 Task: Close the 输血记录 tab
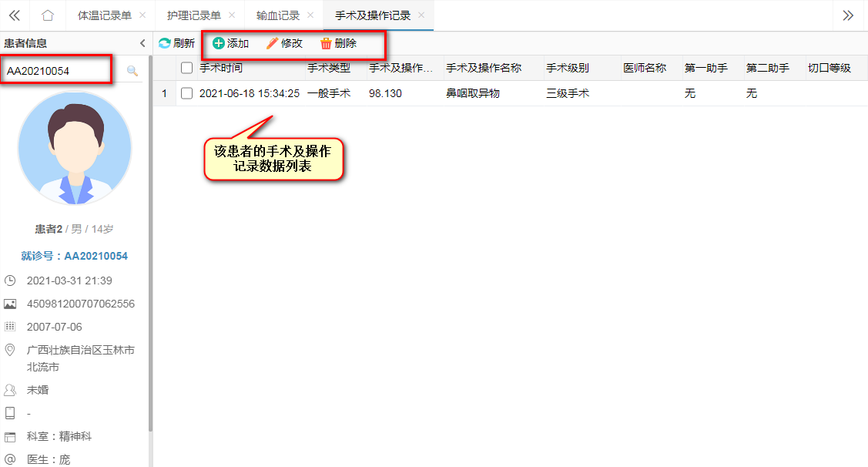310,15
